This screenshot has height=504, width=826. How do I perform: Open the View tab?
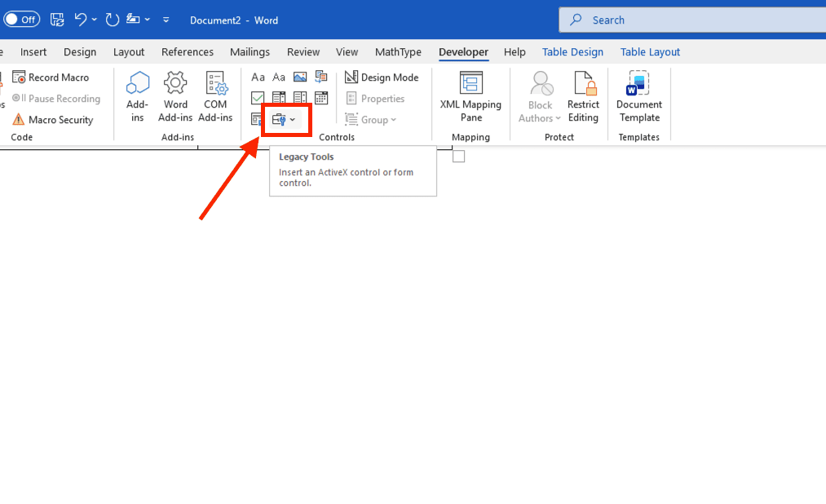click(347, 52)
